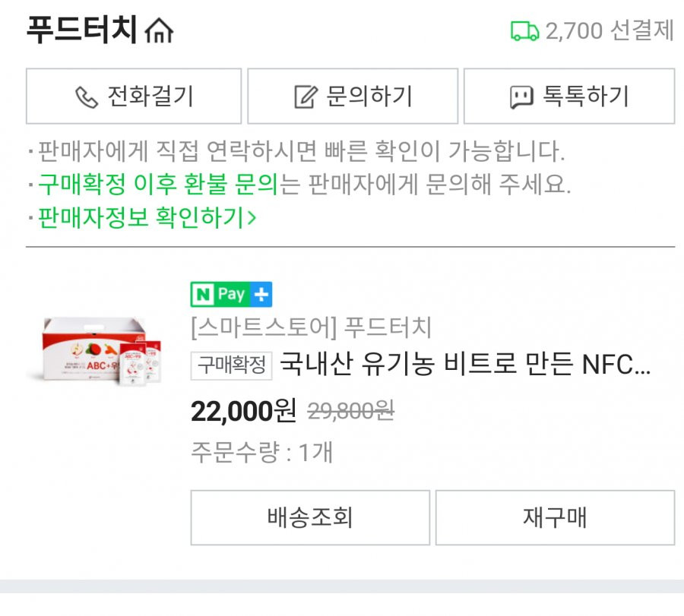Open the 푸드터치 store home icon

(159, 30)
